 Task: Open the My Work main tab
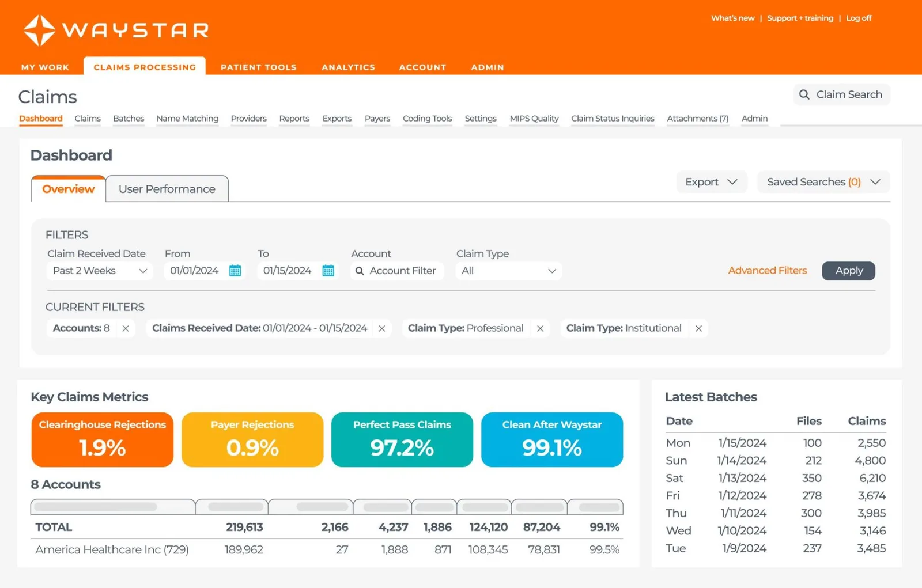[45, 67]
